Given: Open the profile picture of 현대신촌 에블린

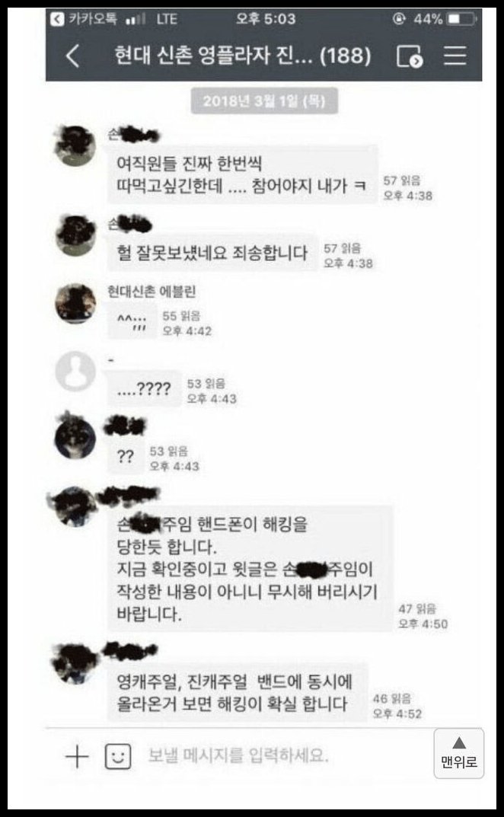Looking at the screenshot, I should [75, 303].
